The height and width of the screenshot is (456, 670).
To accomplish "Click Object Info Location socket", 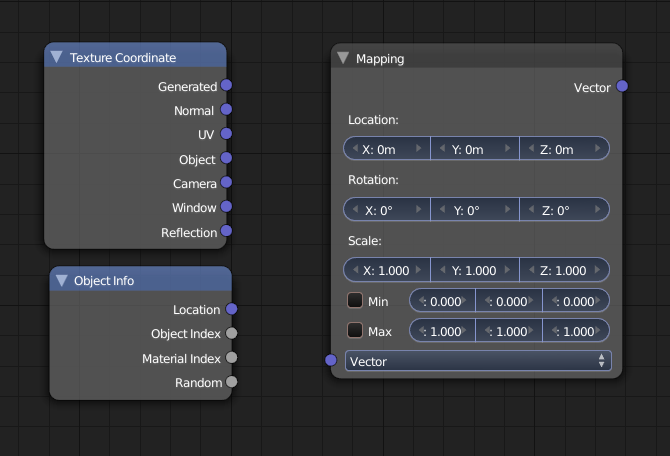I will pyautogui.click(x=231, y=309).
